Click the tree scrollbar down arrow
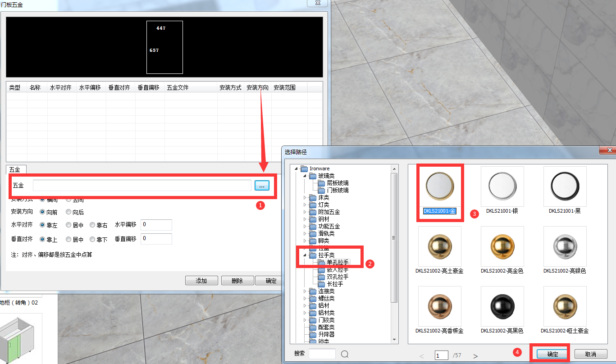616x364 pixels. (394, 339)
